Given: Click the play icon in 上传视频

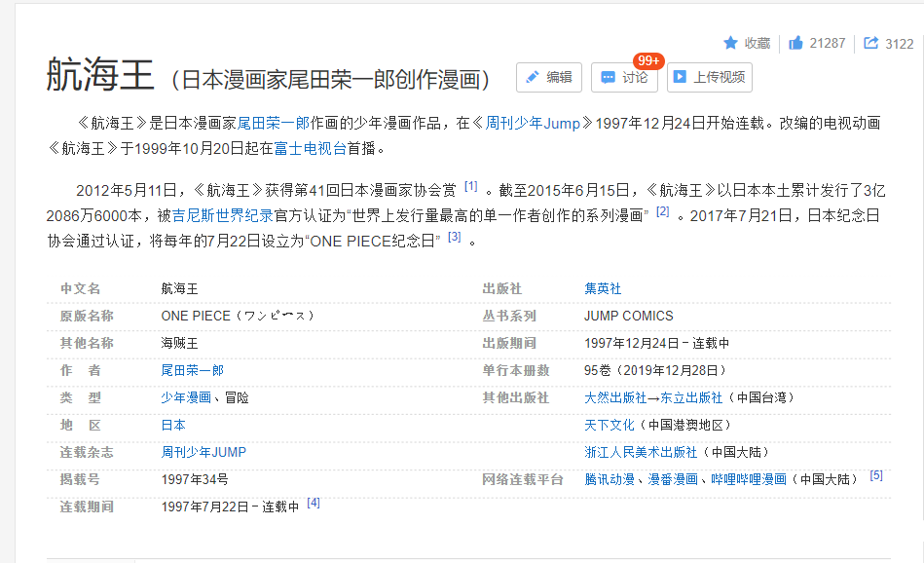Looking at the screenshot, I should [680, 77].
